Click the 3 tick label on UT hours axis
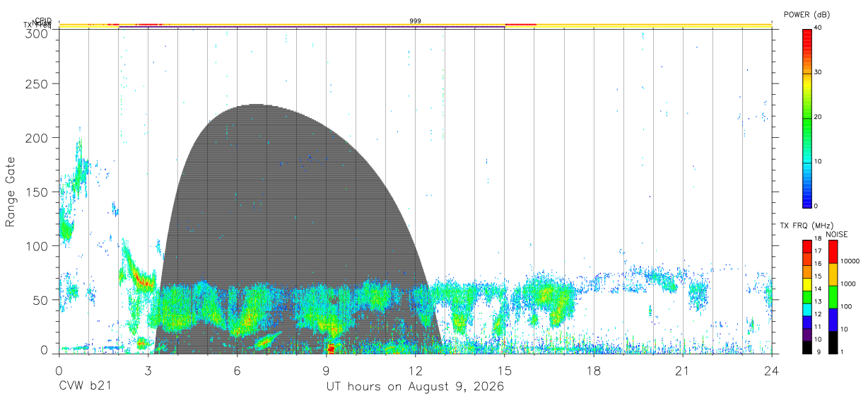The image size is (868, 401). pos(148,371)
